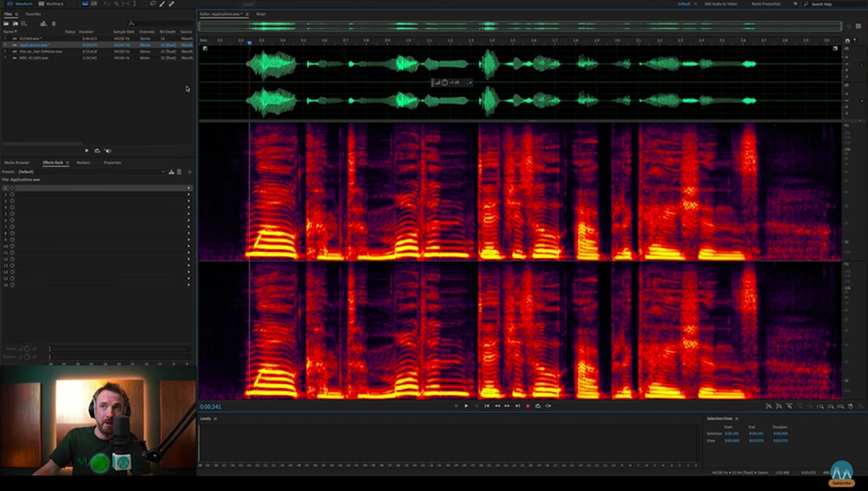
Task: Open effect menu arrow for slot 4
Action: pos(189,207)
